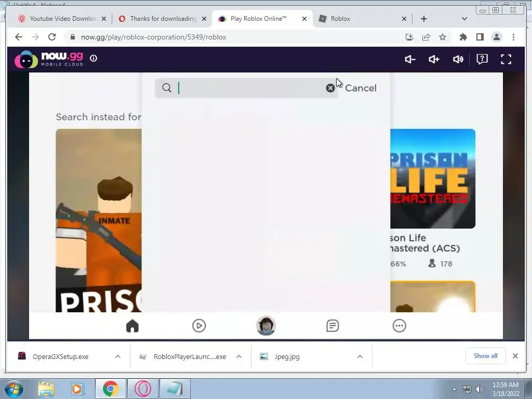Close the downloads bar
Viewport: 532px width, 399px height.
[x=515, y=356]
